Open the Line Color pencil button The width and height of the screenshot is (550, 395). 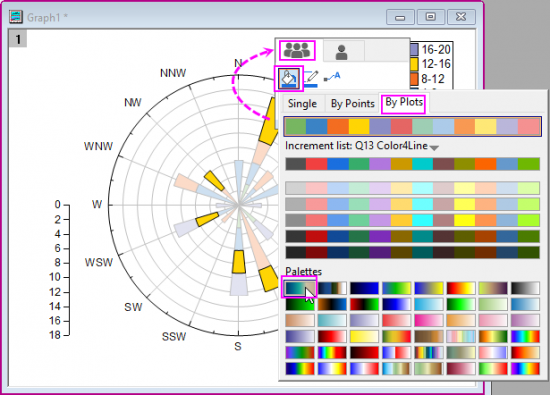311,78
